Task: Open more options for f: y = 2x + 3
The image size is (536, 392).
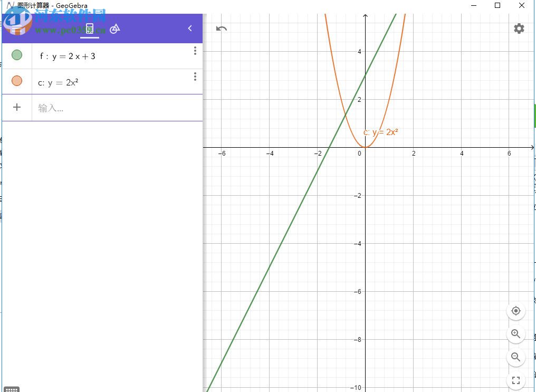Action: point(195,51)
